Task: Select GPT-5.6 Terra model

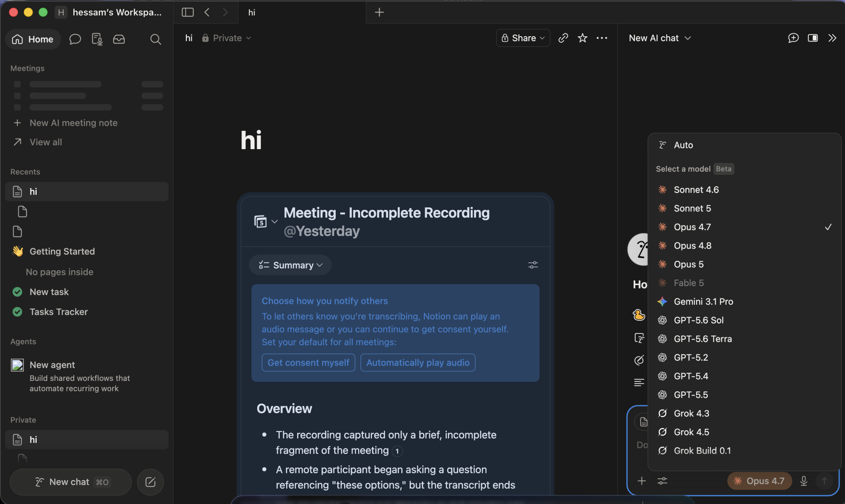Action: [x=744, y=339]
